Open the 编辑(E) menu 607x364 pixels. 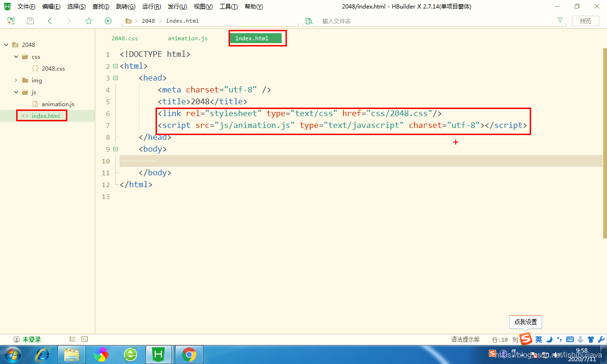pyautogui.click(x=51, y=7)
